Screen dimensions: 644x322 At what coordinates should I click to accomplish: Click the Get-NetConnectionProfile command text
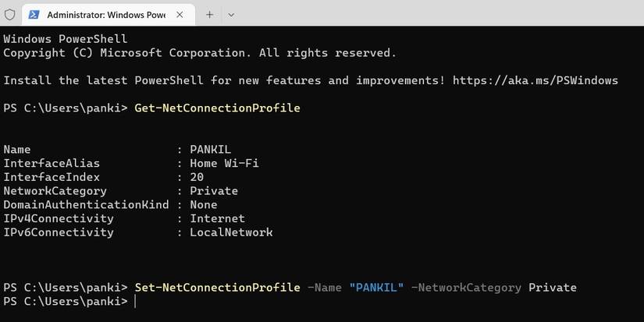pos(217,108)
